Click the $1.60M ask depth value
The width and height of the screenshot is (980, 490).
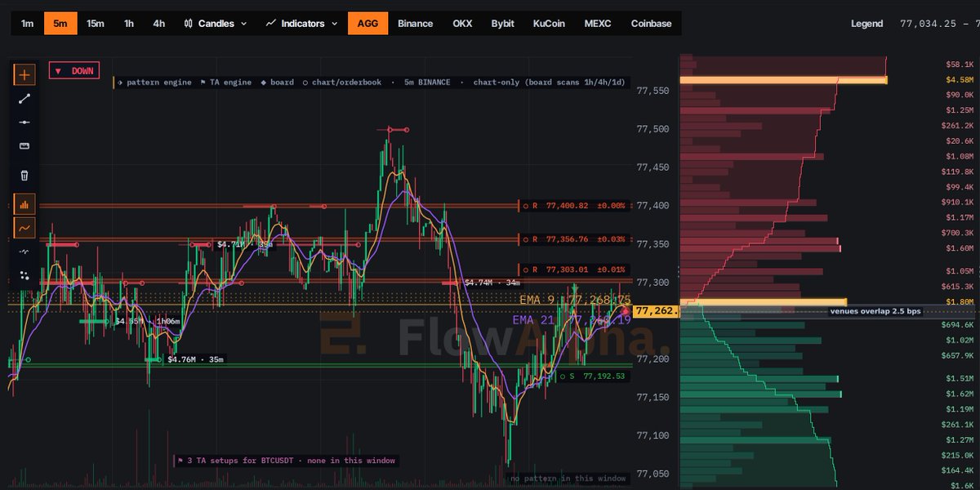tap(959, 248)
